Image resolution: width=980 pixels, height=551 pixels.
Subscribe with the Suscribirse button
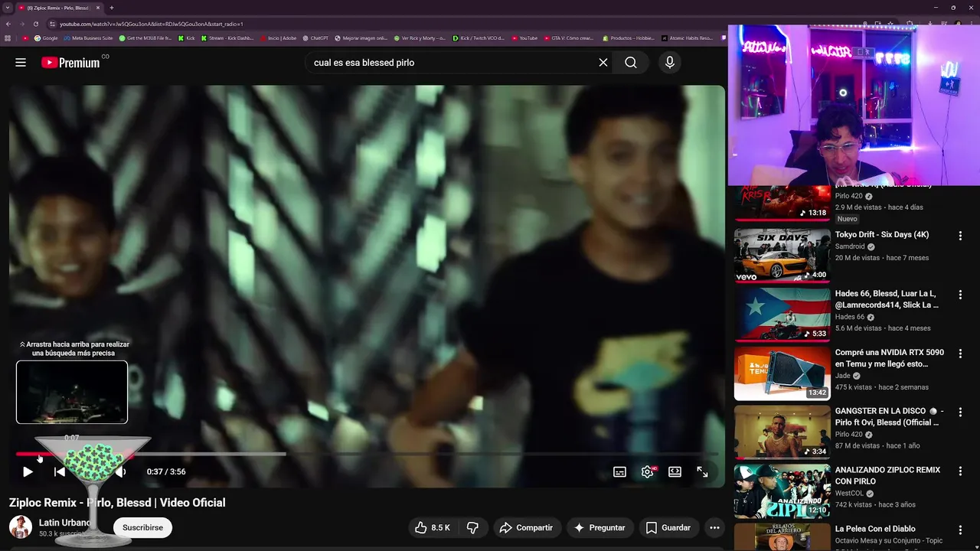tap(142, 527)
